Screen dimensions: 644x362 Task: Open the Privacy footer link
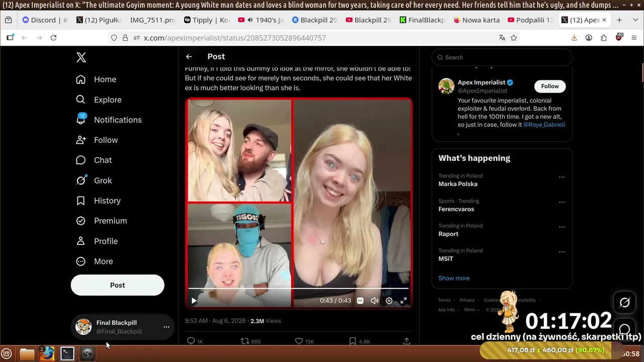click(467, 300)
